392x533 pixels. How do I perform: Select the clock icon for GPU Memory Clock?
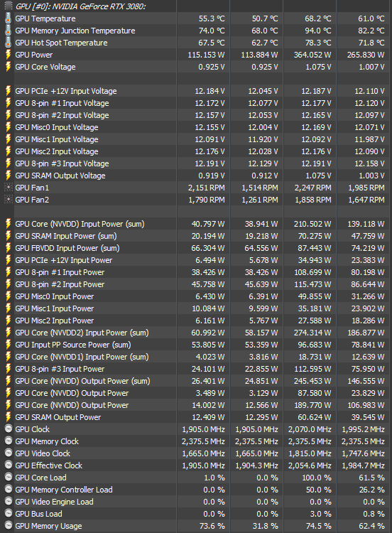pos(8,441)
